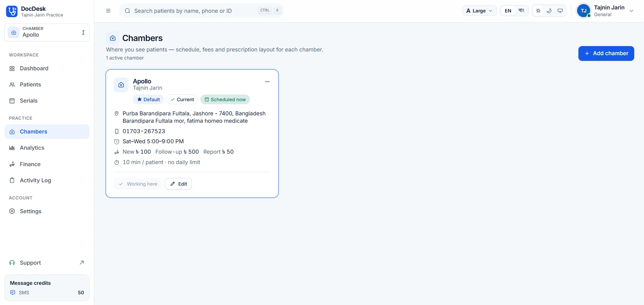Switch to dark theme moon icon

[549, 11]
